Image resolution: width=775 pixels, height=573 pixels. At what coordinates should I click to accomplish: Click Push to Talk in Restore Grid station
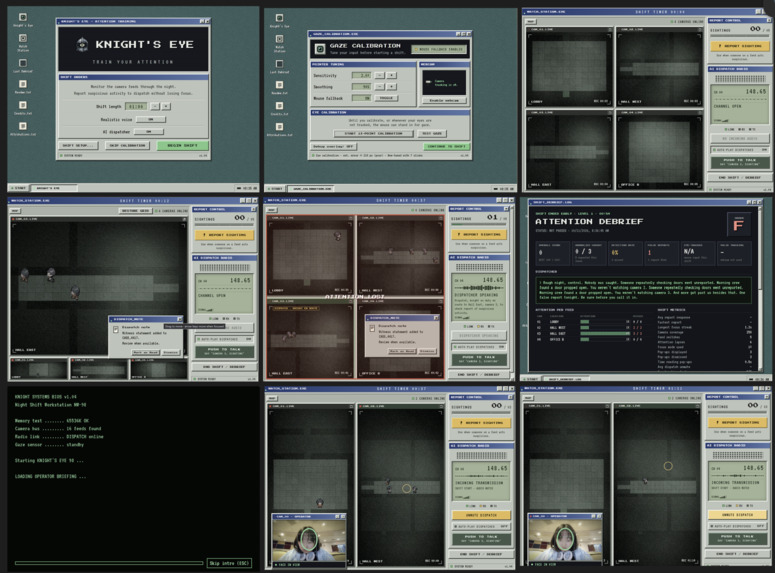click(x=225, y=351)
